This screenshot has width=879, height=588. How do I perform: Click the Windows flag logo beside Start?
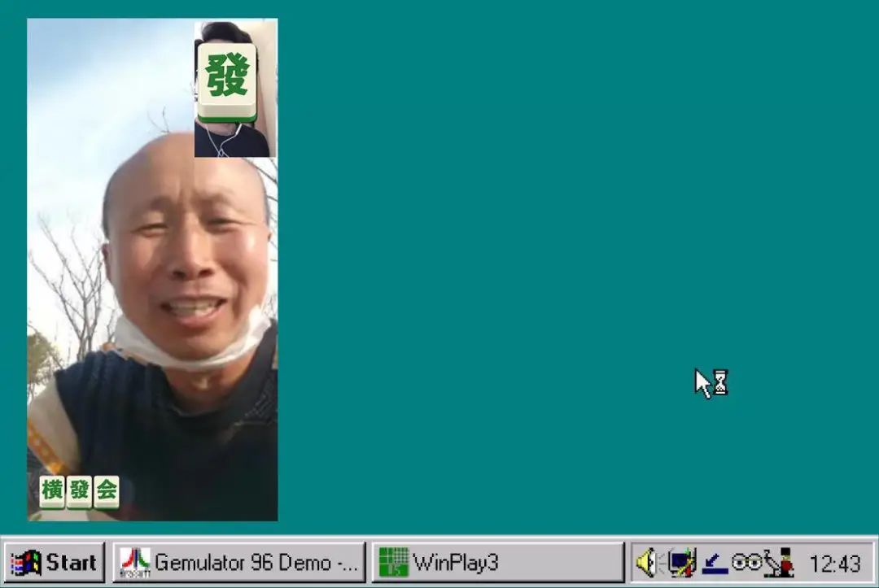[26, 563]
